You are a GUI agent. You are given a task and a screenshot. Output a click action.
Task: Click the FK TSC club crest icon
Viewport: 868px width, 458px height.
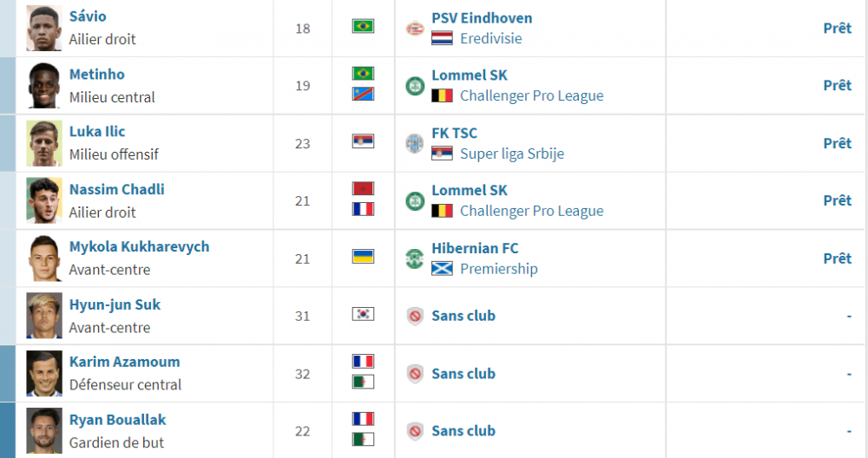[x=415, y=143]
